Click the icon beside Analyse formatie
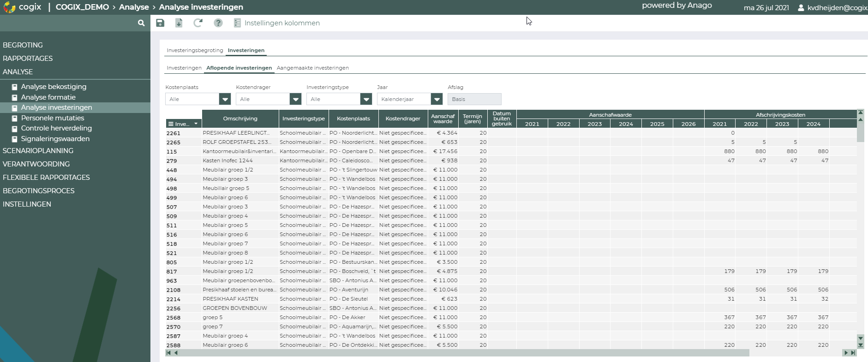 tap(15, 98)
